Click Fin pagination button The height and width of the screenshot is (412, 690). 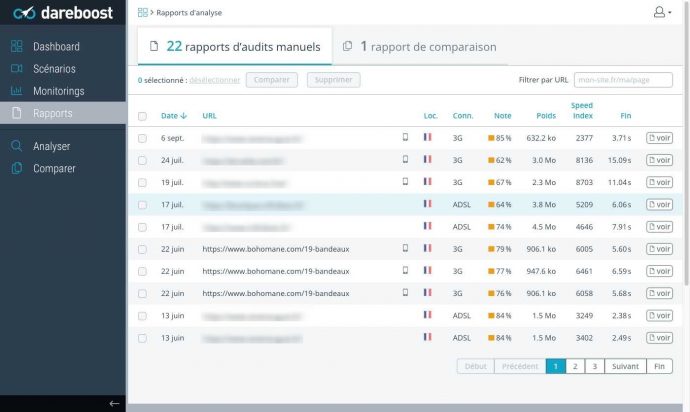pyautogui.click(x=659, y=366)
